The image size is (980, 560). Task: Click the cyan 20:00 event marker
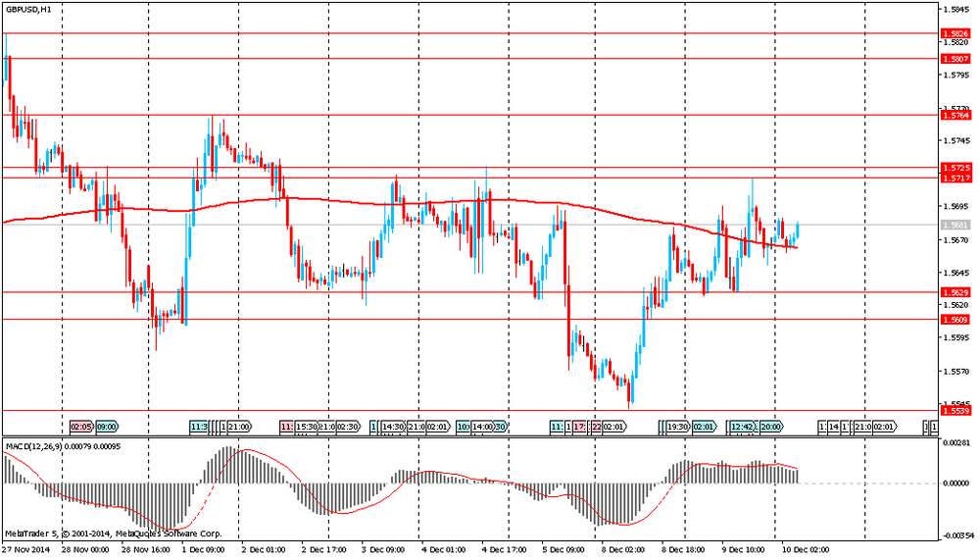pos(770,428)
